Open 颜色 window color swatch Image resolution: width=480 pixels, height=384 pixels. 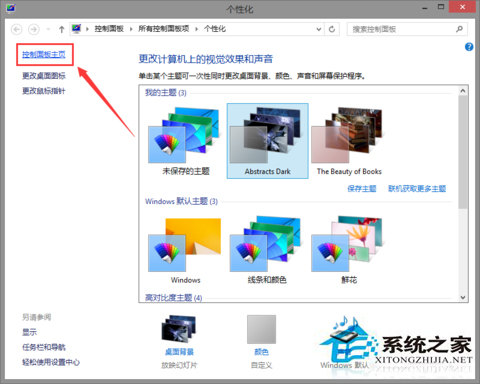click(261, 329)
